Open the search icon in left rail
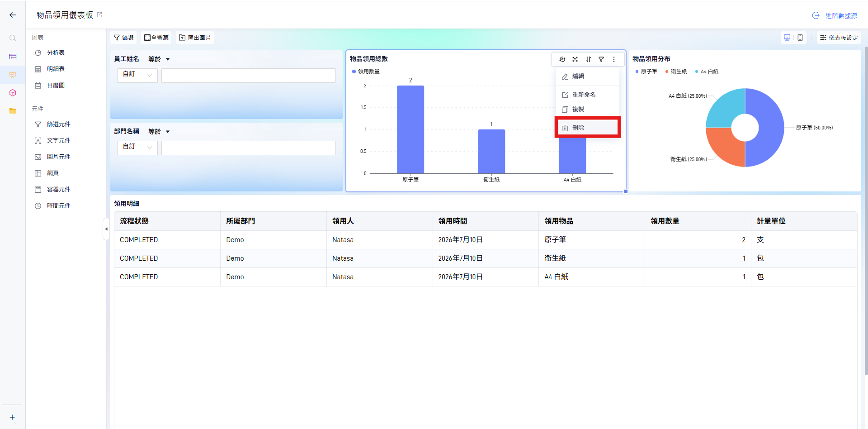Viewport: 868px width, 429px height. click(13, 38)
